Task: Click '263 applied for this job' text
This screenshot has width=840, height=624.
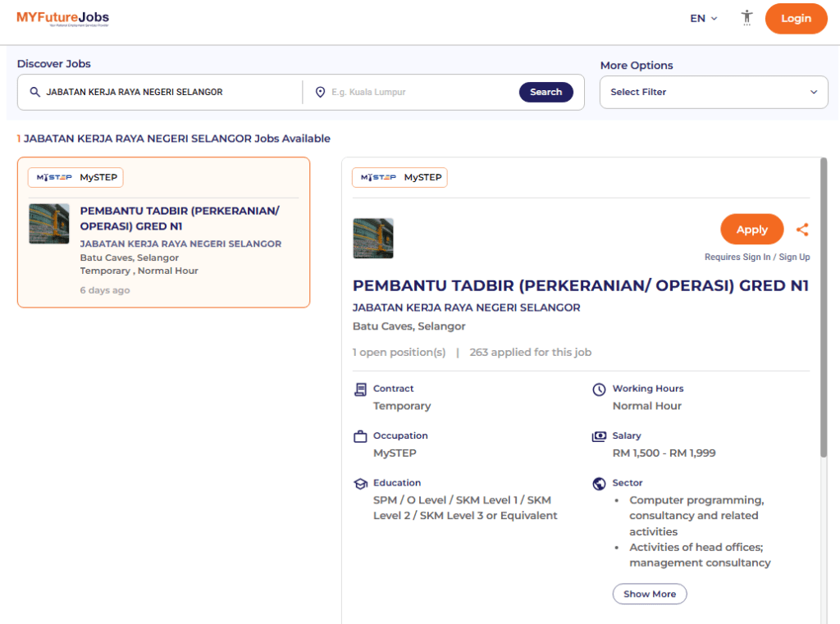Action: [x=531, y=353]
